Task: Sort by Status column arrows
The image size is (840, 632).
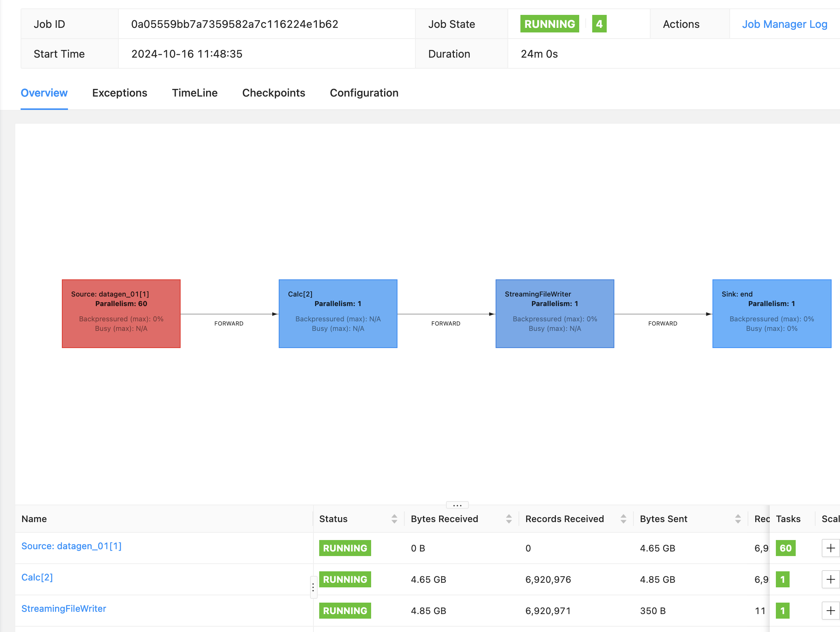Action: 394,519
